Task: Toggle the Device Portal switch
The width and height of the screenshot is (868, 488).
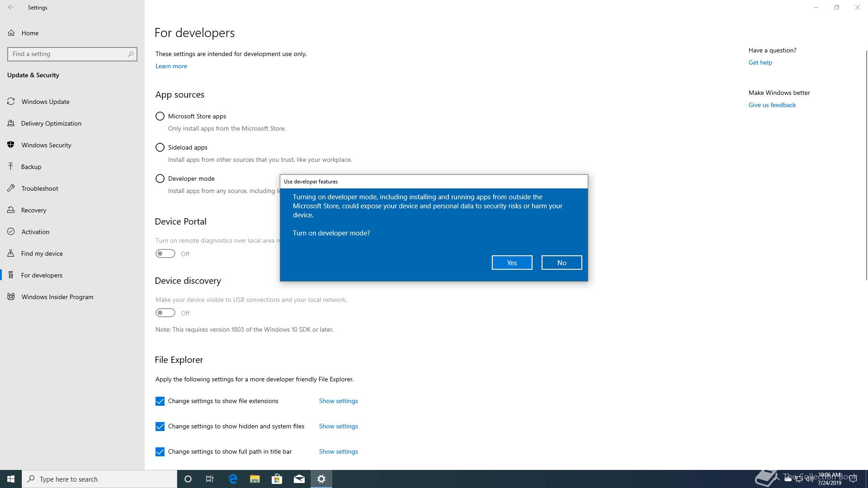Action: coord(165,253)
